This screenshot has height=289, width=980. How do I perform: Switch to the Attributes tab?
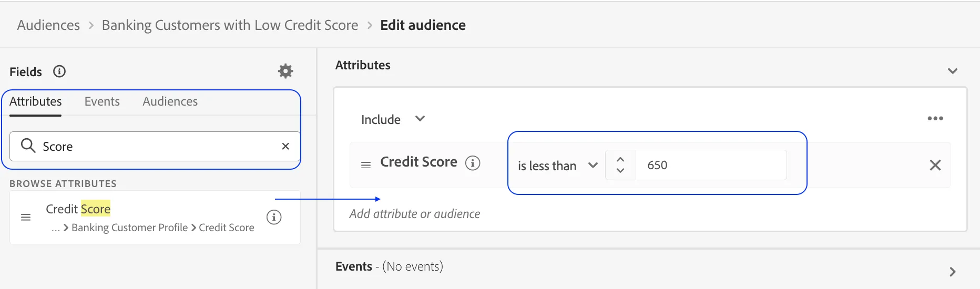[35, 101]
